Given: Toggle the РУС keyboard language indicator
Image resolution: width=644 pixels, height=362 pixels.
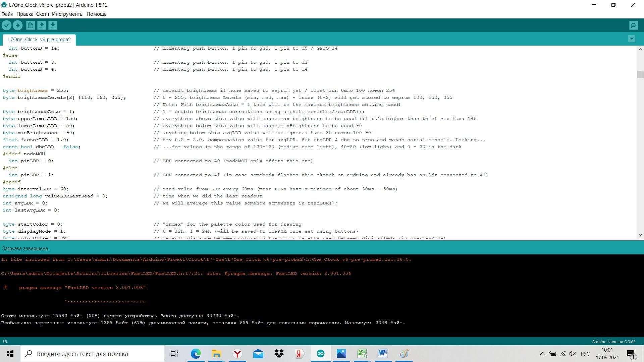Looking at the screenshot, I should [x=585, y=354].
